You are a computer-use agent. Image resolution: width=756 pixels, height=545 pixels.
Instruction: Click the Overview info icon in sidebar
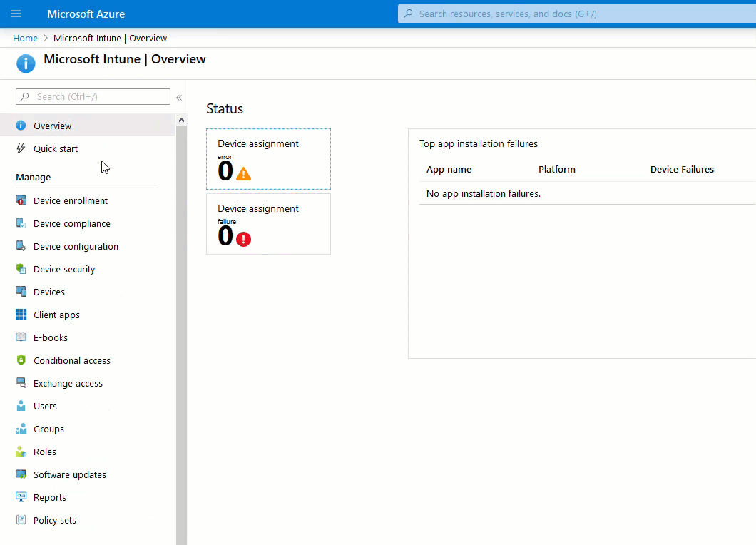click(x=21, y=126)
